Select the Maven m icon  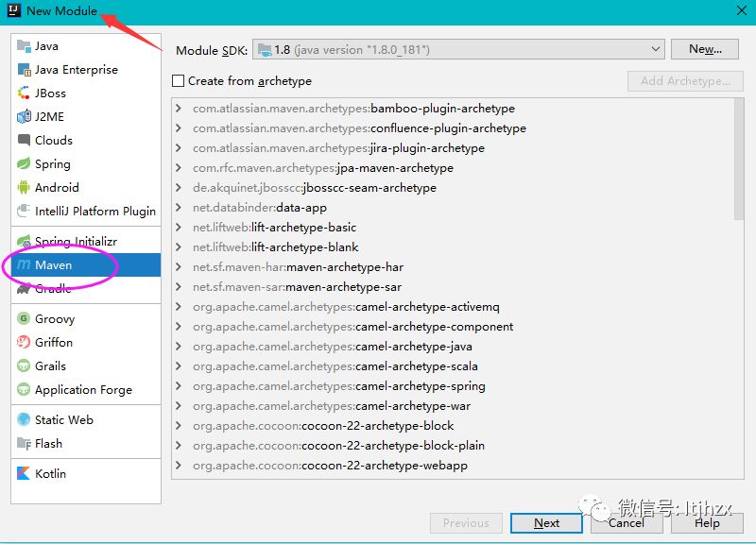tap(24, 265)
